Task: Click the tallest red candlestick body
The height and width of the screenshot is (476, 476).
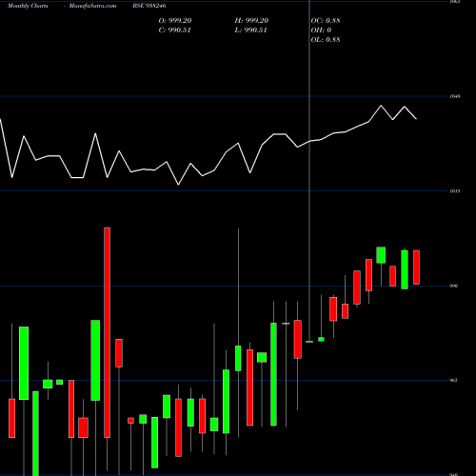Action: pos(108,332)
